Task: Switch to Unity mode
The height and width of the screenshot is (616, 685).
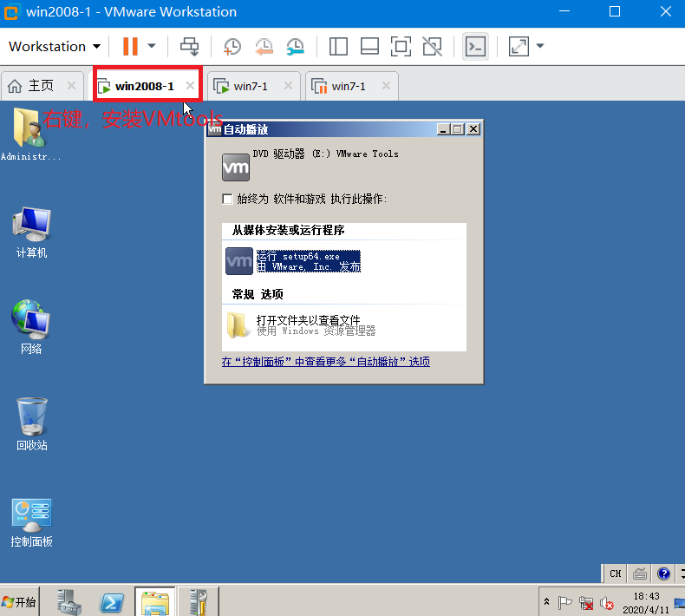Action: click(x=432, y=46)
